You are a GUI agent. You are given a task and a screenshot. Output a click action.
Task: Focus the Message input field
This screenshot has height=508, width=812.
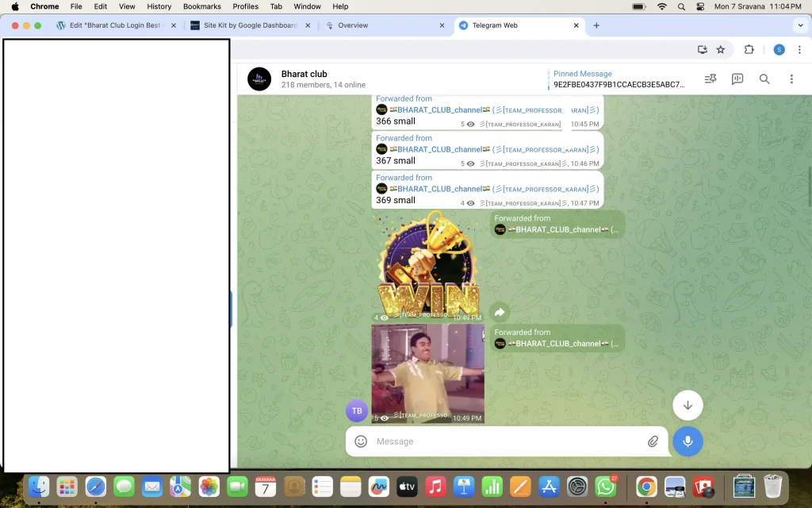click(507, 441)
